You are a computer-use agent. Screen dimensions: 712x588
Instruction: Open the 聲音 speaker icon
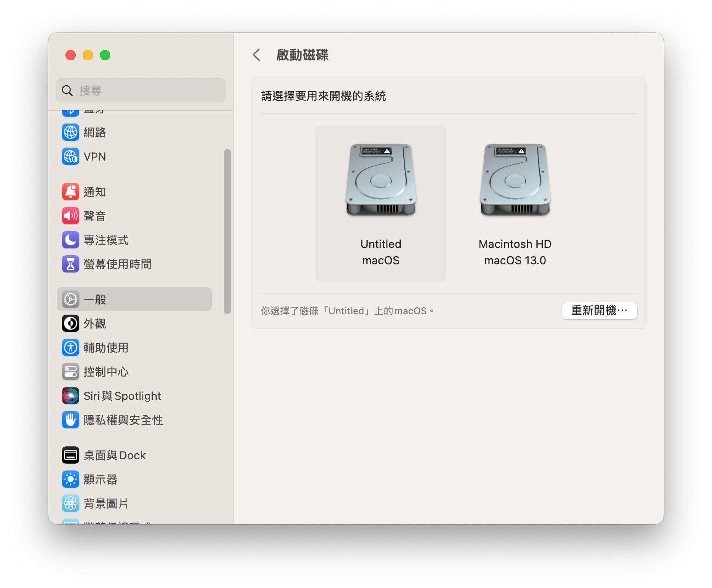pos(71,216)
